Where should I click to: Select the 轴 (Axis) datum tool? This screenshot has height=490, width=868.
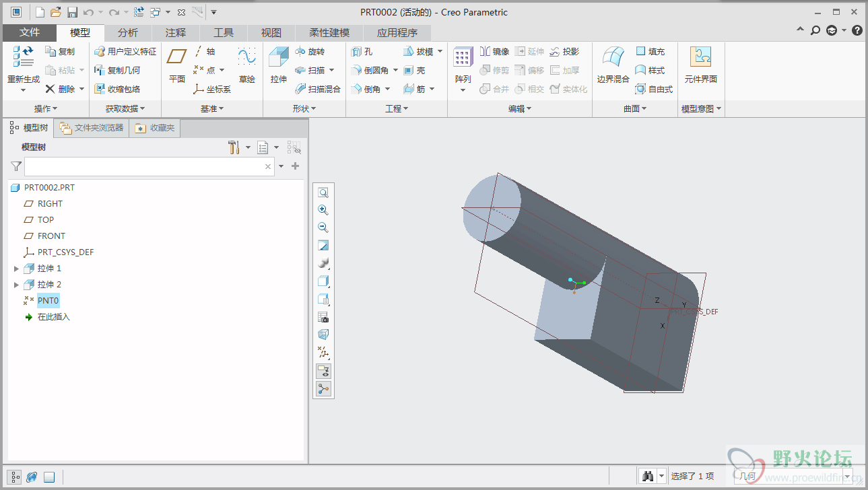(x=205, y=51)
